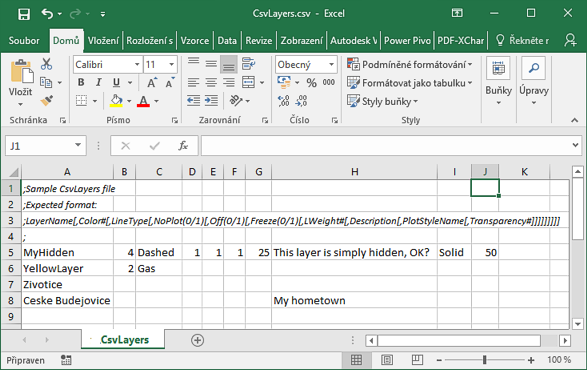Click the Copy icon in Schránka group
This screenshot has height=370, width=587.
coord(46,82)
